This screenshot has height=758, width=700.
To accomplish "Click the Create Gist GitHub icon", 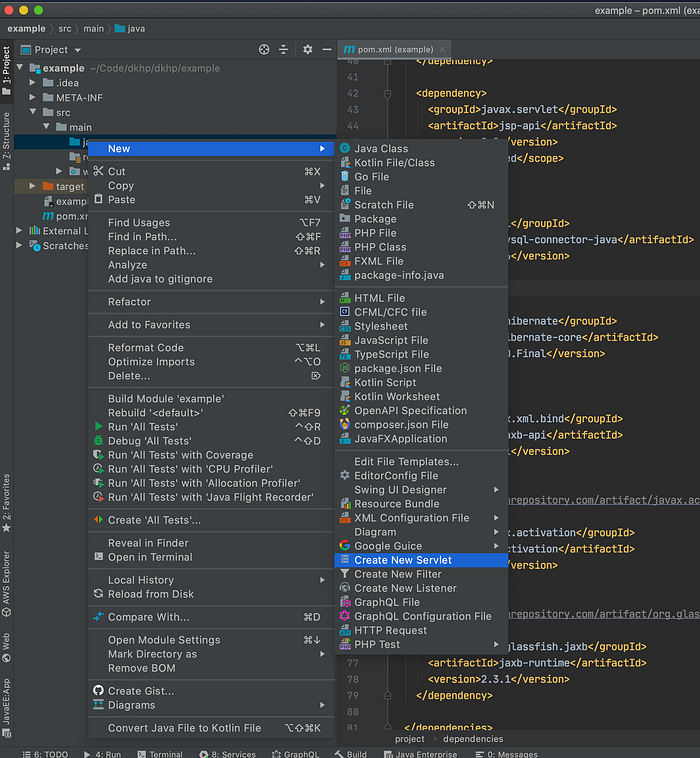I will [x=99, y=690].
